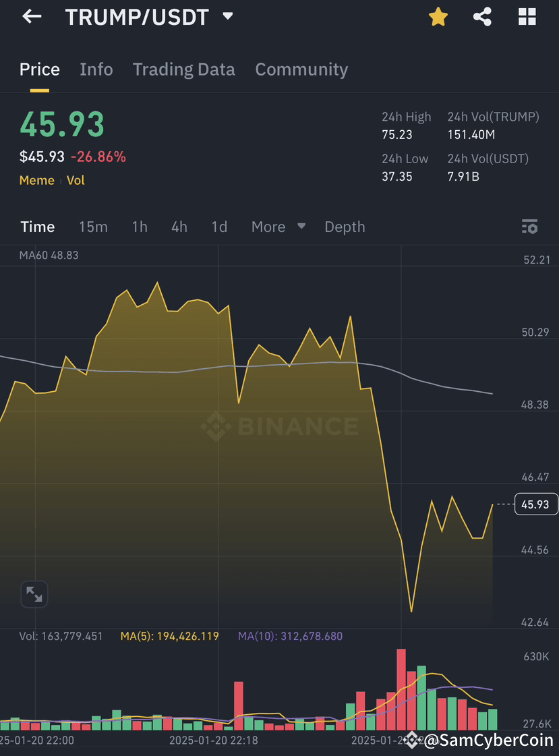
Task: Expand chart to fullscreen
Action: 34,594
